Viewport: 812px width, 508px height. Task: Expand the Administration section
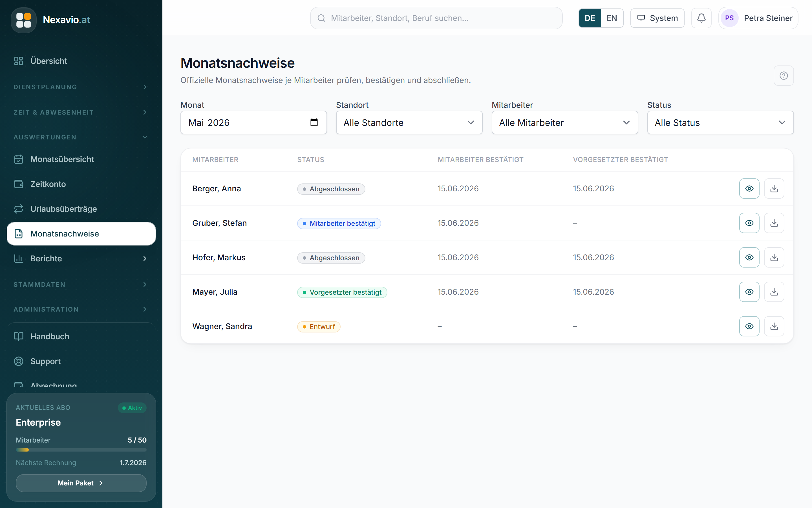coord(81,309)
